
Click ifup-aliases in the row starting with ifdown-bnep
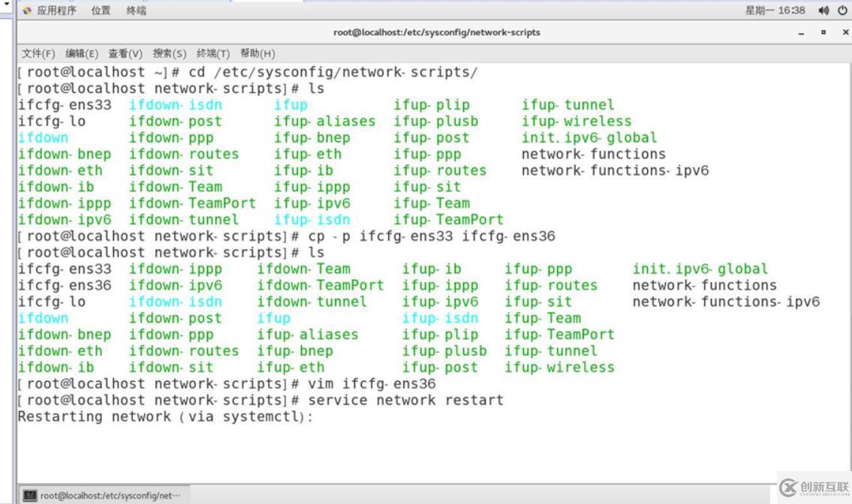point(308,334)
